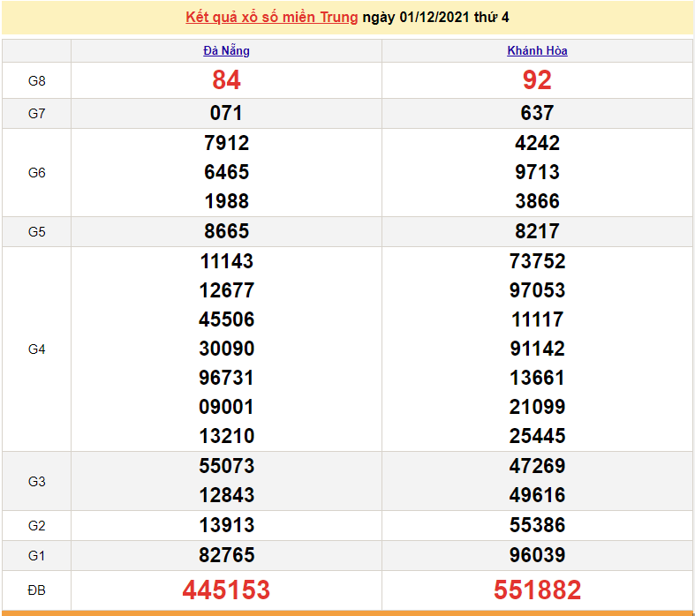Select the ĐB special prize 445153
This screenshot has height=616, width=695.
(226, 590)
